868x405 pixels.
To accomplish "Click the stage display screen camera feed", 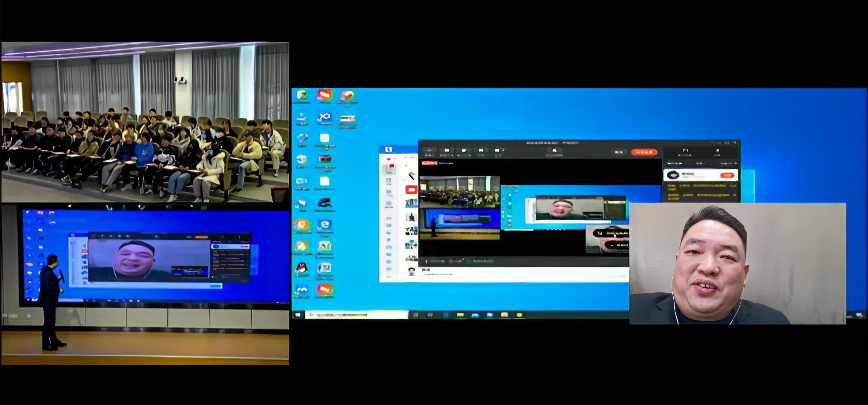I will click(x=155, y=256).
